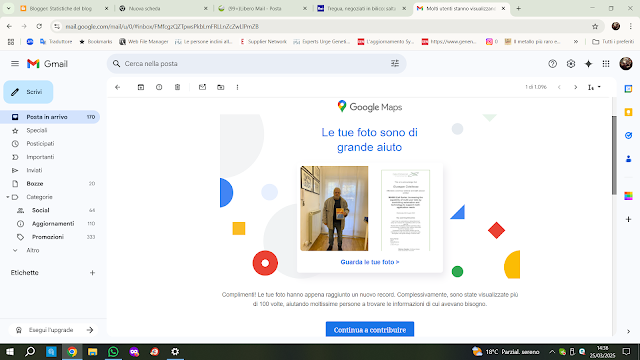The image size is (640, 360).
Task: Click the photo thumbnail of the man
Action: coord(334,208)
